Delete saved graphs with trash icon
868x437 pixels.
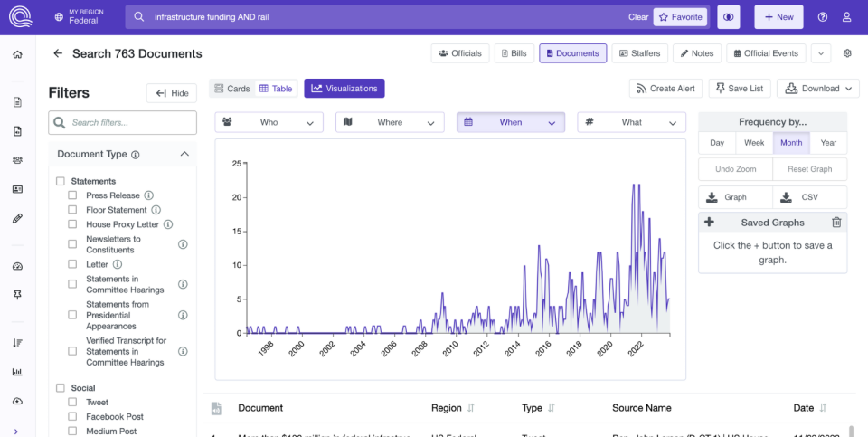(x=836, y=223)
